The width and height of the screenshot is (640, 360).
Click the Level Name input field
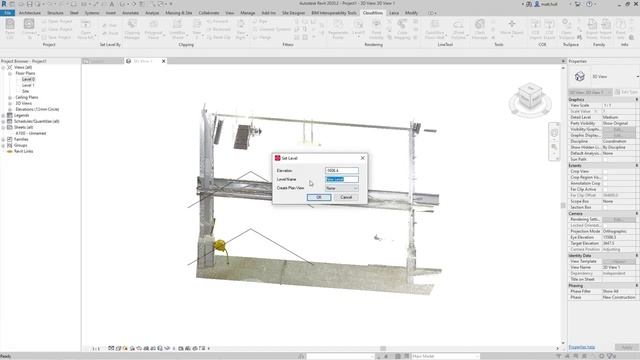coord(342,179)
